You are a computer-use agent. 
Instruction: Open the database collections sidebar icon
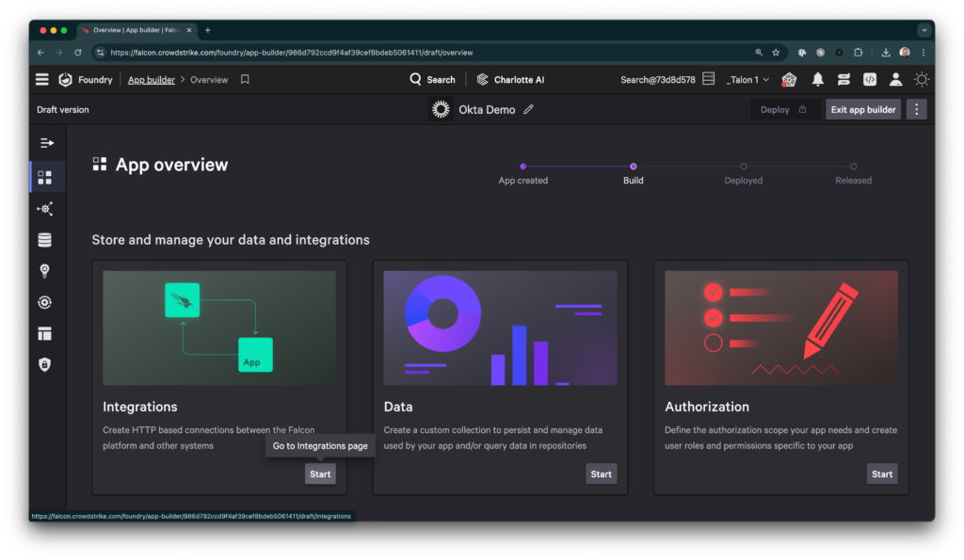pos(45,240)
